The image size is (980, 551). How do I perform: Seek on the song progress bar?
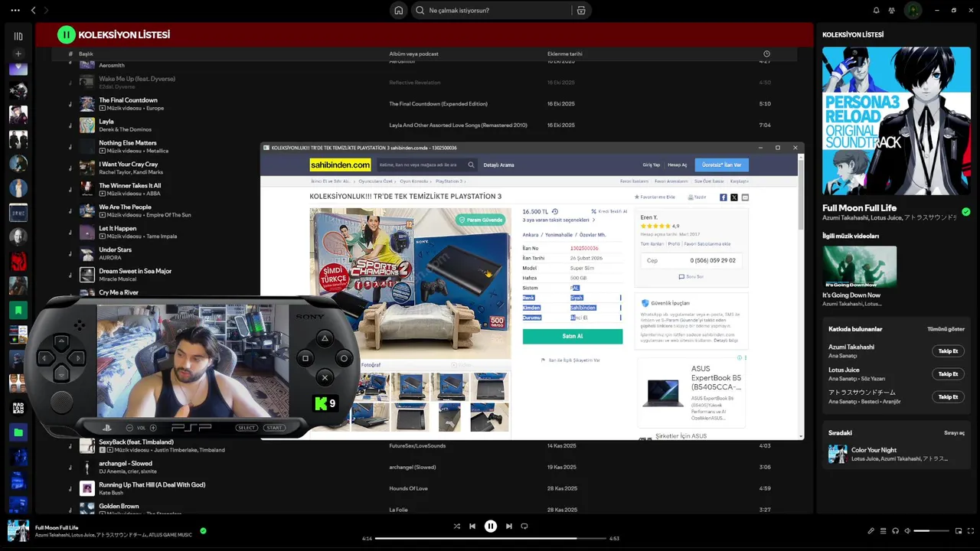[490, 538]
